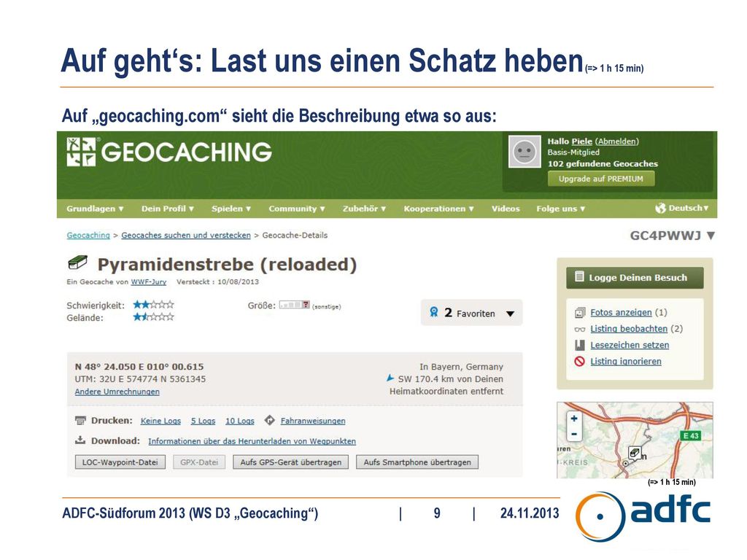Open the Community menu
Image resolution: width=747 pixels, height=560 pixels.
click(297, 209)
